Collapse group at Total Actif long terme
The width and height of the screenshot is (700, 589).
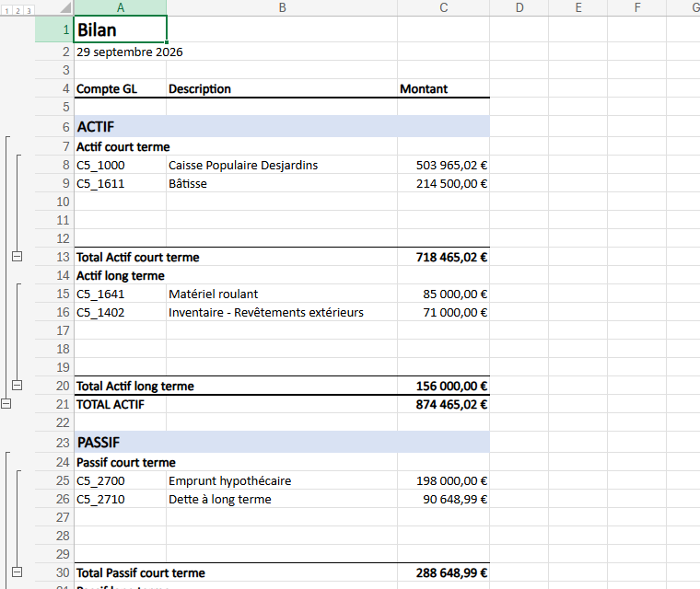[17, 385]
